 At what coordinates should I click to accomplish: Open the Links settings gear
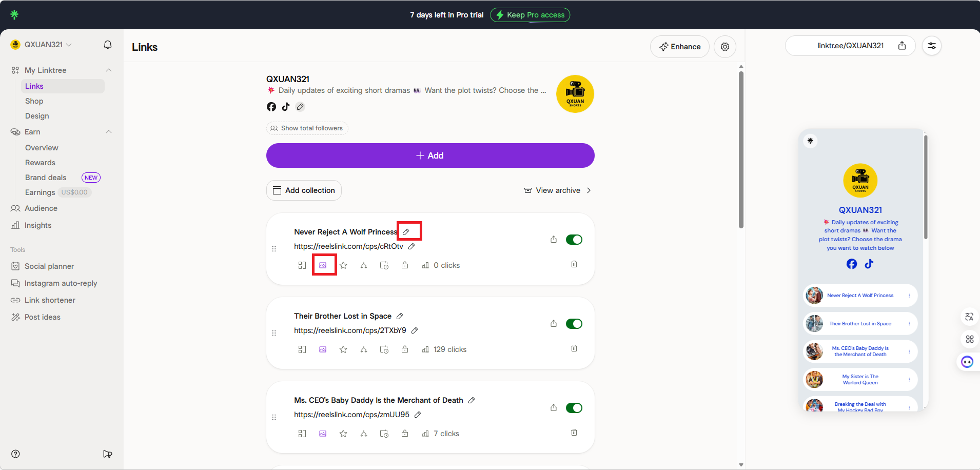click(724, 47)
